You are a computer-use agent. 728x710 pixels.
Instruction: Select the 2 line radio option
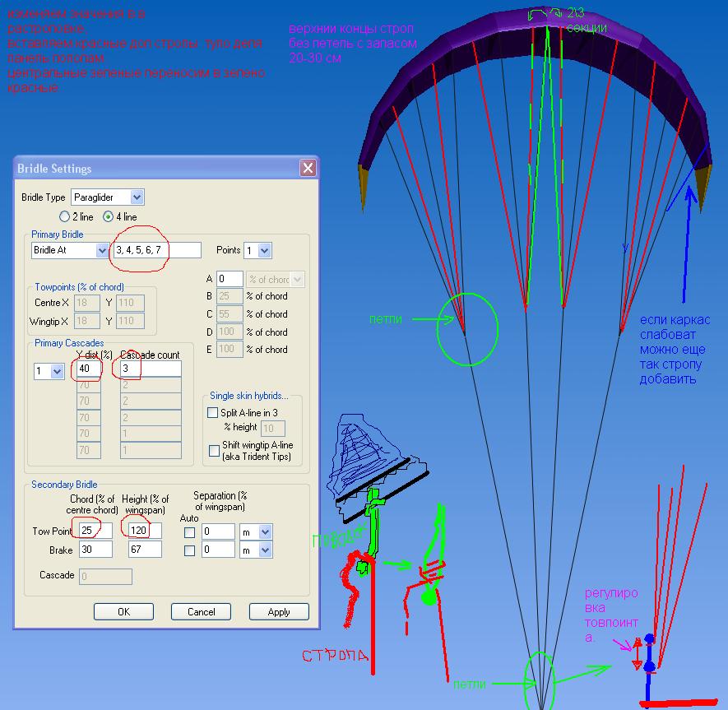pyautogui.click(x=65, y=217)
